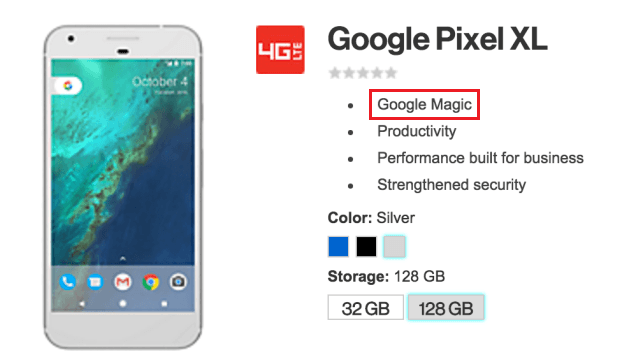Choose the 128 GB storage option
This screenshot has height=362, width=636.
pyautogui.click(x=446, y=308)
